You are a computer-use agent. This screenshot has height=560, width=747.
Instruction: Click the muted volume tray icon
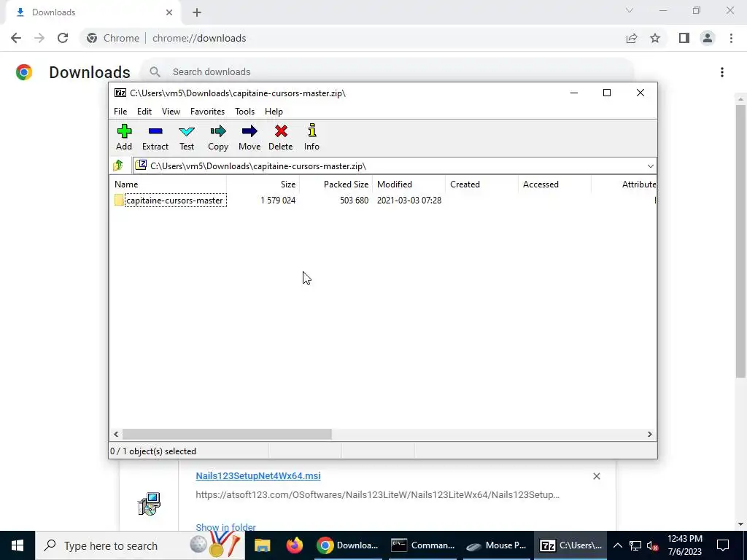[652, 546]
